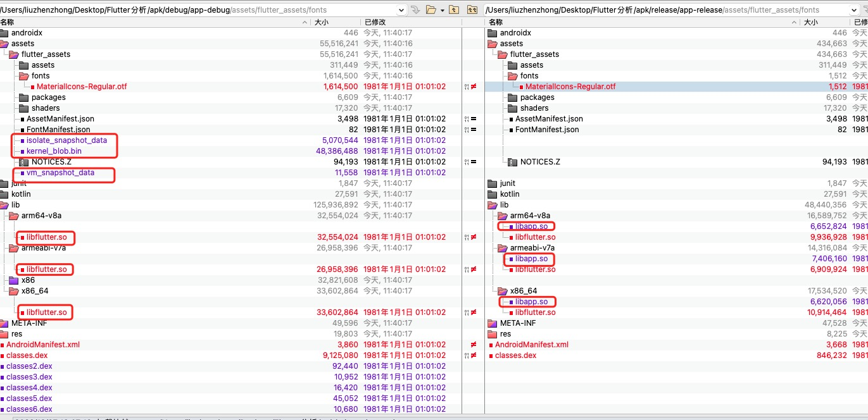Open the small arrow beside the browse folder icon
This screenshot has height=420, width=868.
coord(442,10)
